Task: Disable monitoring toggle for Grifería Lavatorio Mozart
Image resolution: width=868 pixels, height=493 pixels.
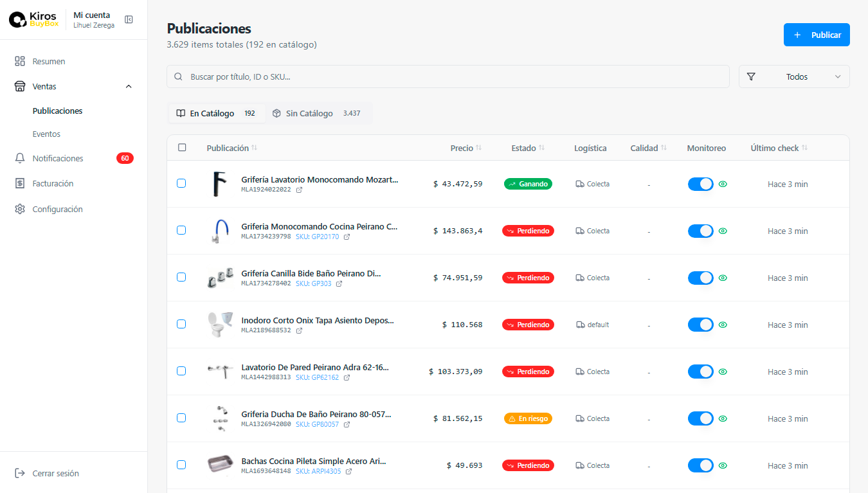Action: [700, 184]
